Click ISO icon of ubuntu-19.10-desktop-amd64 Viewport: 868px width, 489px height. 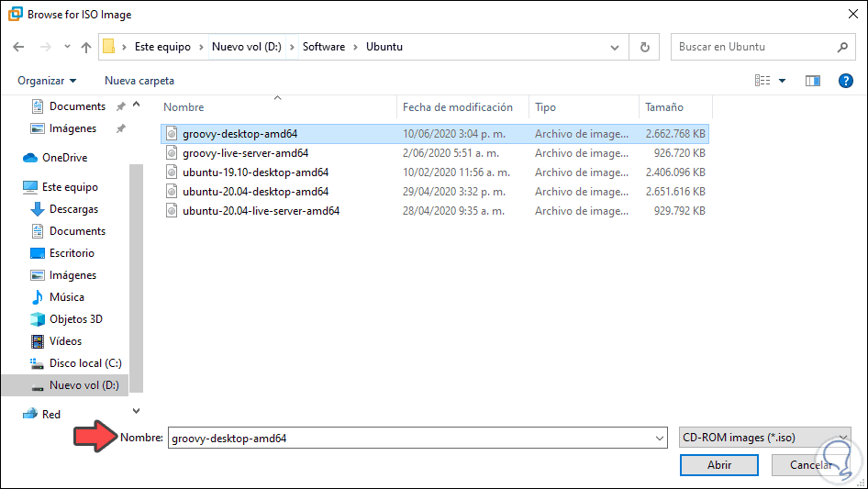172,172
